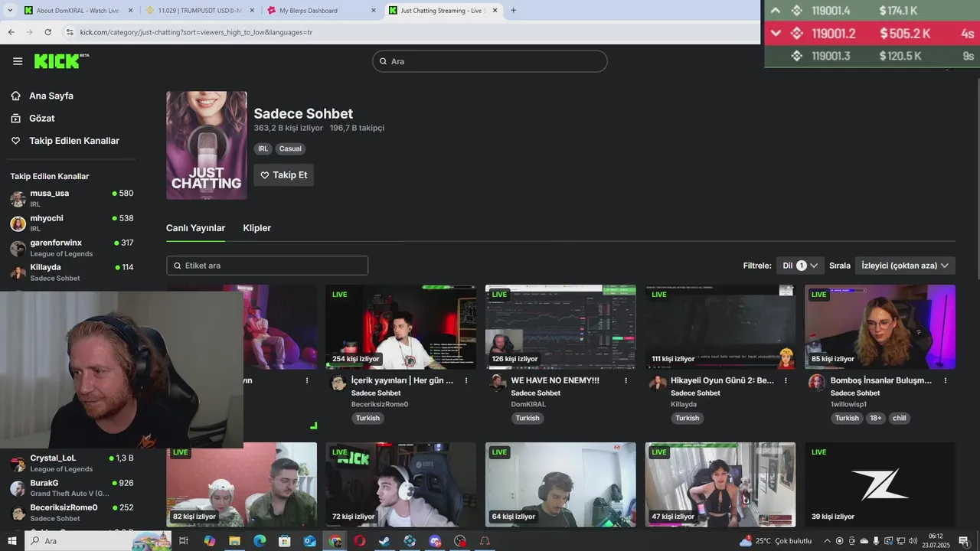Image resolution: width=980 pixels, height=551 pixels.
Task: Open Killayda stream thumbnail with 111 viewers
Action: [x=720, y=328]
